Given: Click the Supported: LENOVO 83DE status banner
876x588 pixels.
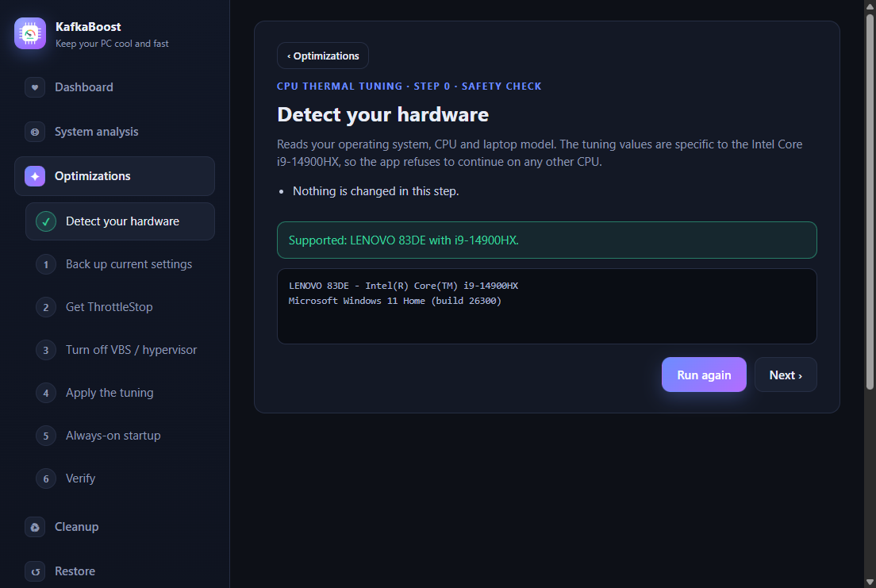Looking at the screenshot, I should click(x=547, y=240).
